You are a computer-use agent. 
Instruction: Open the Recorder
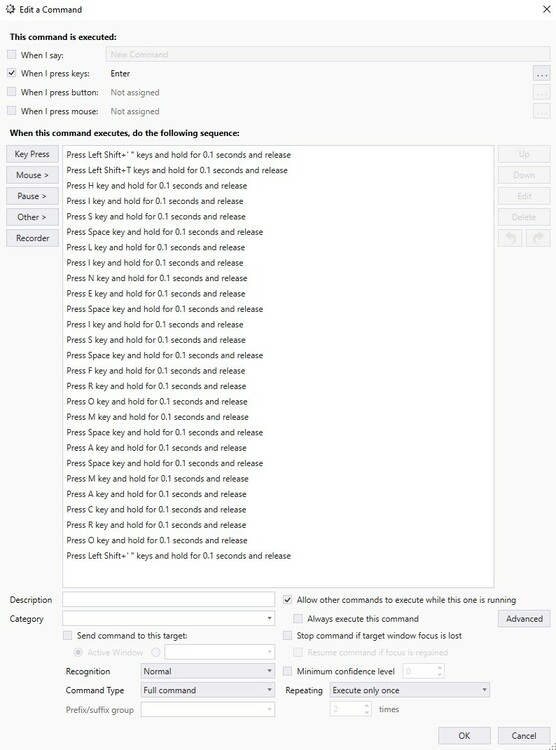(x=33, y=238)
